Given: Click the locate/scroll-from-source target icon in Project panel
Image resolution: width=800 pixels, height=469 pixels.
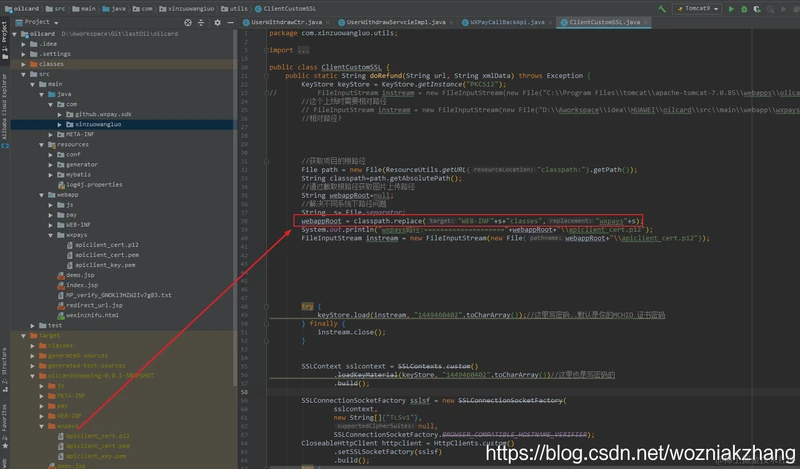Looking at the screenshot, I should click(x=188, y=22).
